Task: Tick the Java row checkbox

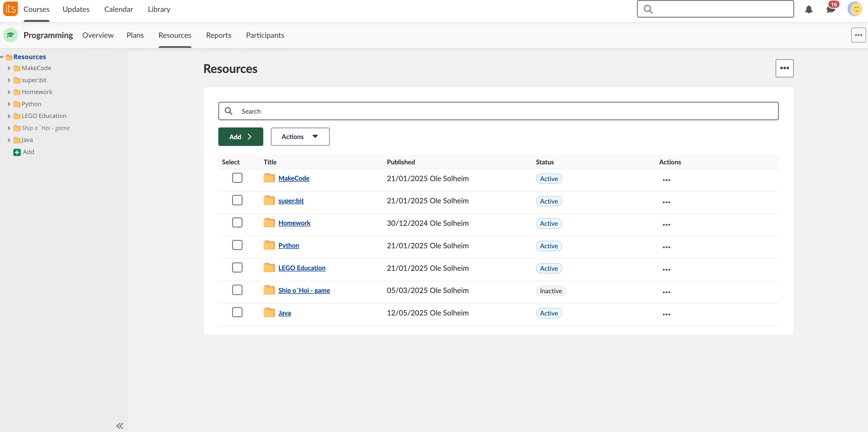Action: pos(237,312)
